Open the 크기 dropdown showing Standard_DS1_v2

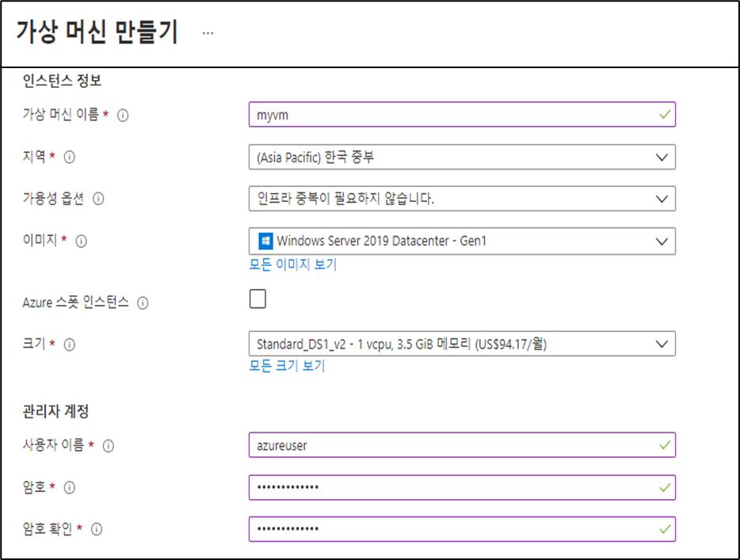(462, 344)
